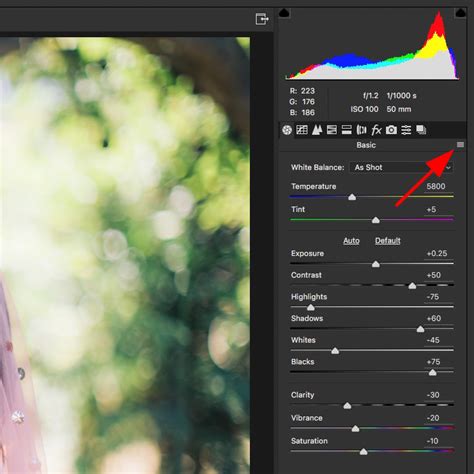Open the Basic panel tab icon

pyautogui.click(x=287, y=130)
